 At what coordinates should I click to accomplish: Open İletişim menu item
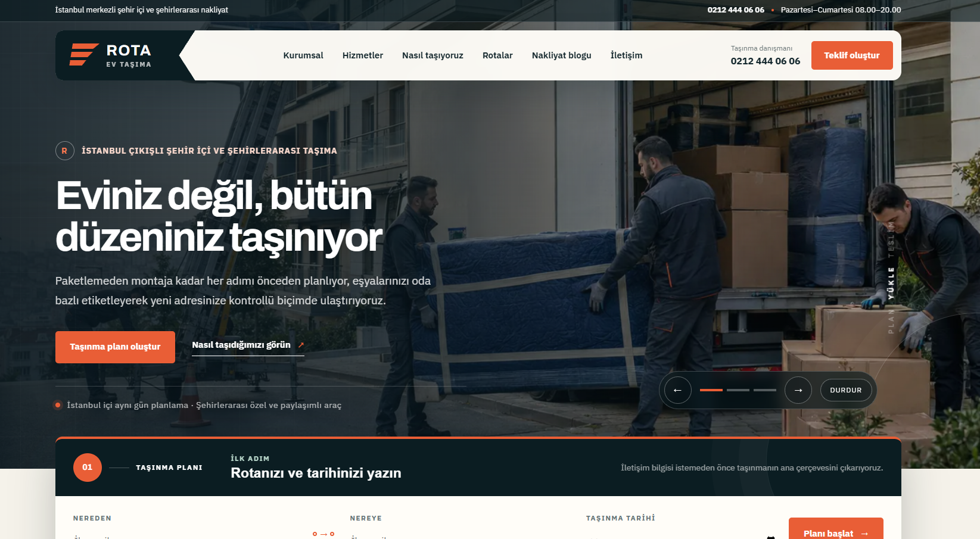point(627,55)
